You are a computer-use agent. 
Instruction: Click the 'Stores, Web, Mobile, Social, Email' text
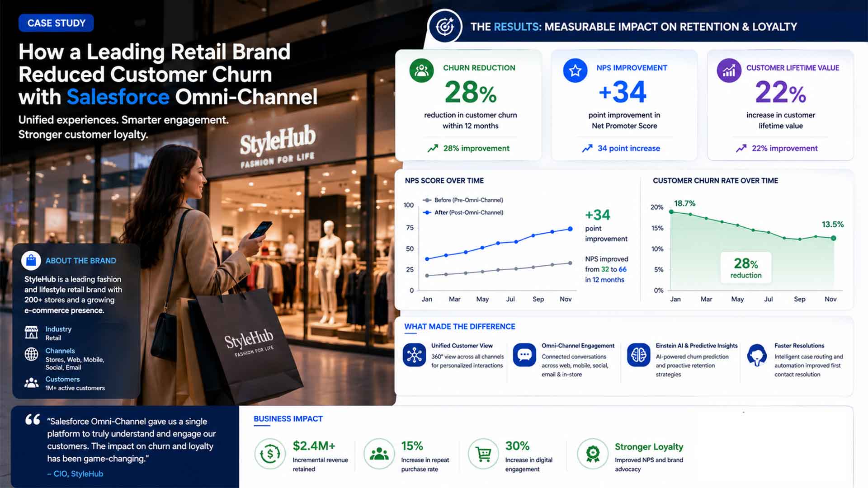click(x=75, y=364)
